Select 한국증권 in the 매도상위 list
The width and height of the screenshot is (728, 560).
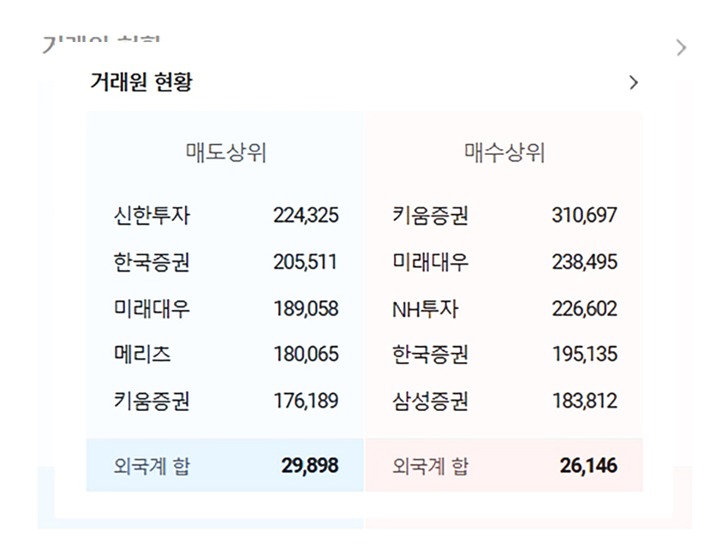click(x=152, y=262)
